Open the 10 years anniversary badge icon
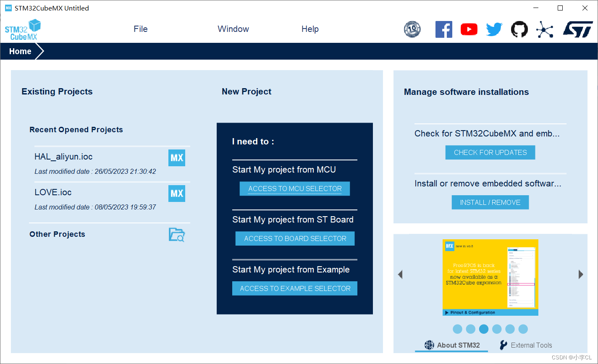598x364 pixels. pos(412,29)
